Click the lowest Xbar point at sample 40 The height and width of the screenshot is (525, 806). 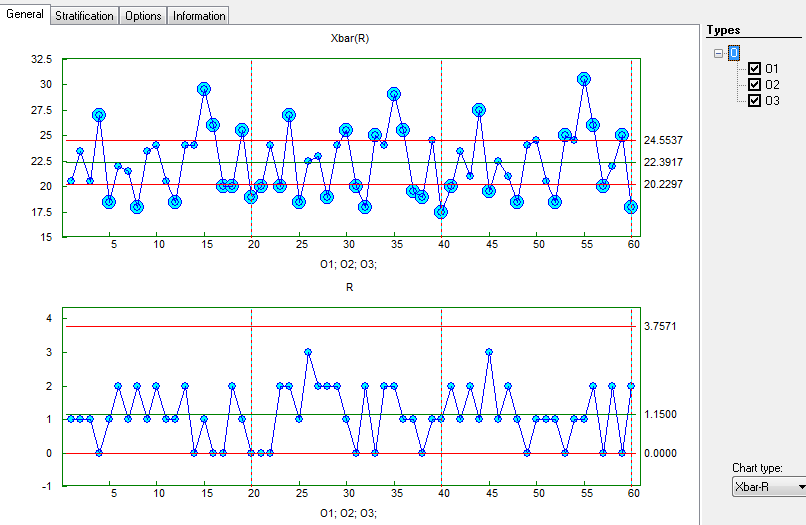tap(441, 211)
